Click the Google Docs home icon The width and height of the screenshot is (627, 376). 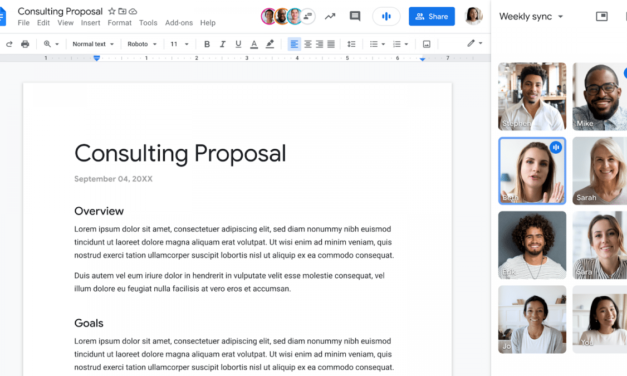(3, 16)
